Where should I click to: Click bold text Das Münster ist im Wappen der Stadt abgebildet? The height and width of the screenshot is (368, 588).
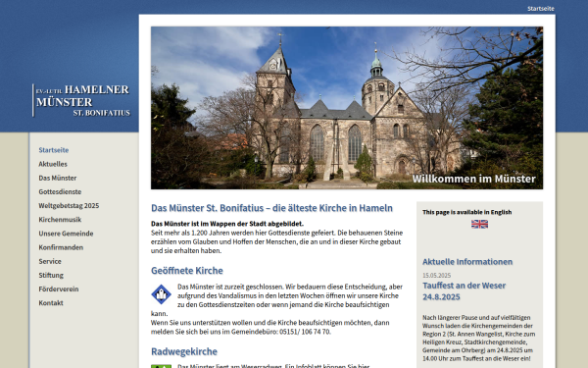[x=227, y=224]
